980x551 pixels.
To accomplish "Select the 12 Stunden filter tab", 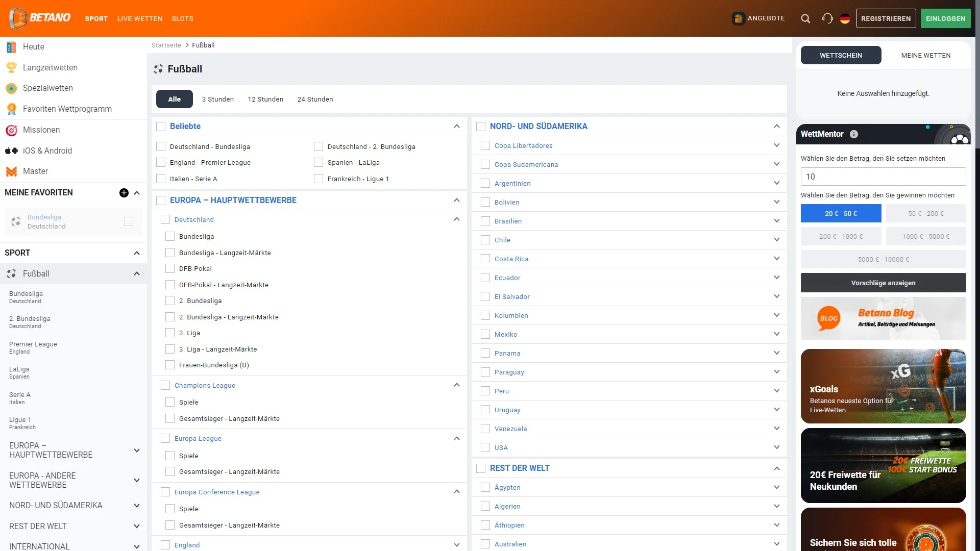I will pos(265,99).
